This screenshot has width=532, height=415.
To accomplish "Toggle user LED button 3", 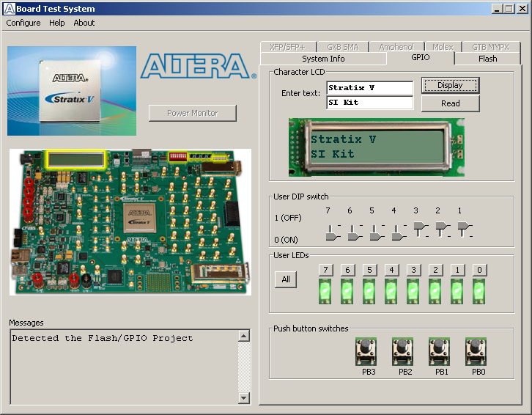I will point(413,270).
